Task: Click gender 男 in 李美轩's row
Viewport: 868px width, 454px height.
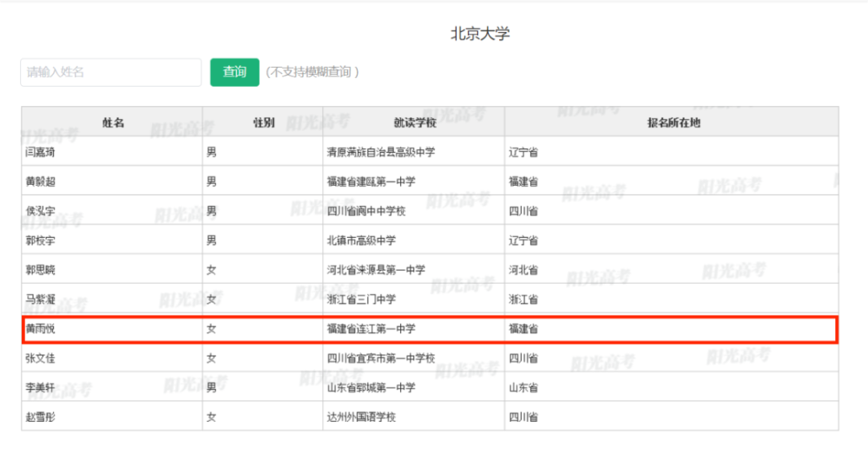Action: pyautogui.click(x=212, y=387)
